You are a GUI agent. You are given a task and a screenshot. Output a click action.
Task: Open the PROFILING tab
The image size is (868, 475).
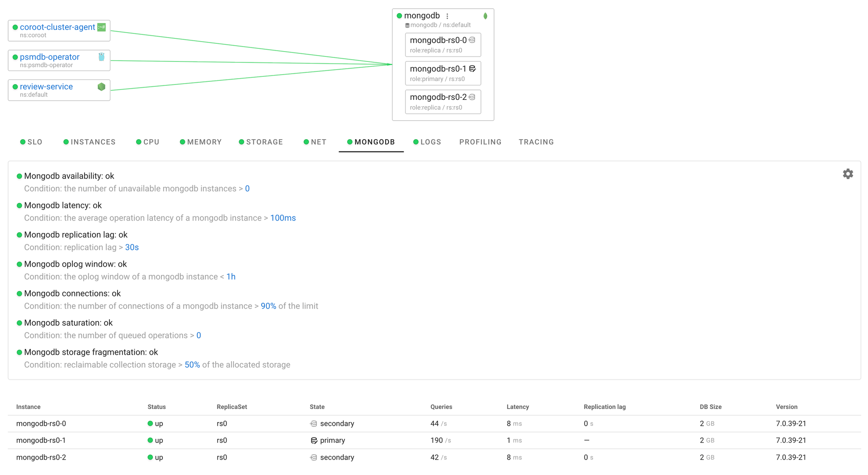tap(480, 142)
